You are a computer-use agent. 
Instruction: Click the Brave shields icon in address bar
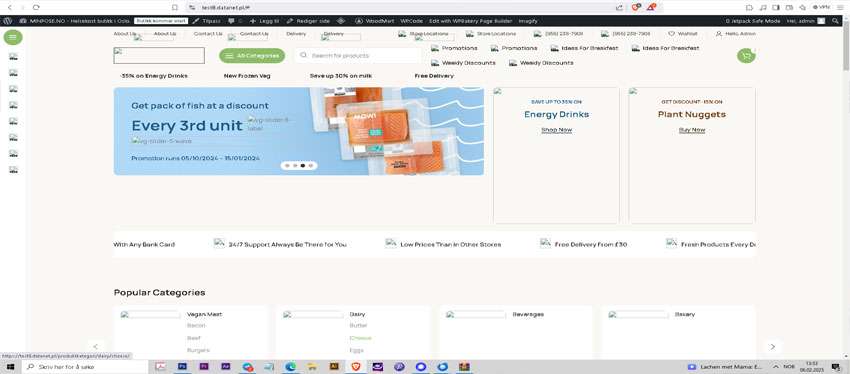click(x=636, y=7)
